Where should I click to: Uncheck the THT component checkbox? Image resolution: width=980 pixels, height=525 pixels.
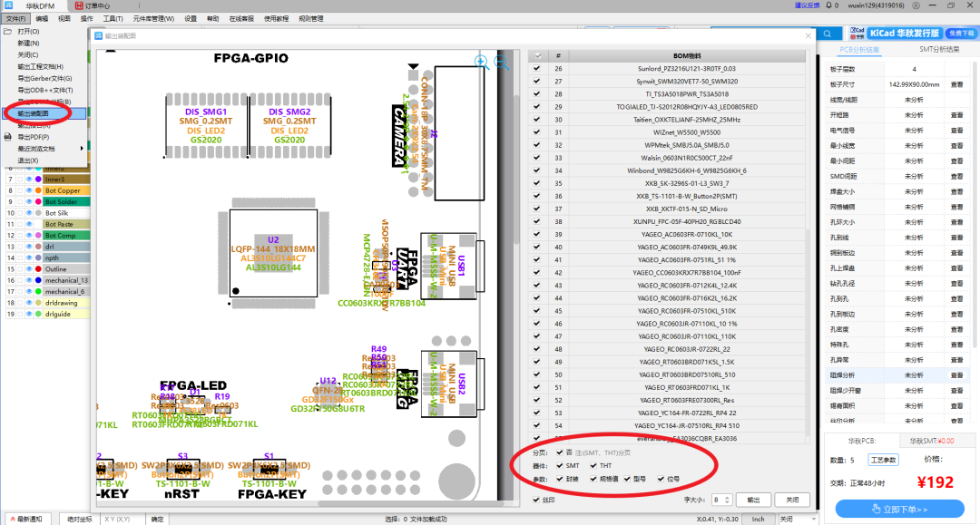coord(593,466)
